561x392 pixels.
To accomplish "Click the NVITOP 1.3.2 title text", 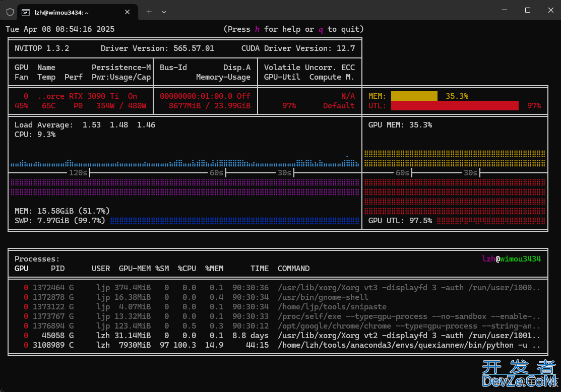I will [x=42, y=48].
